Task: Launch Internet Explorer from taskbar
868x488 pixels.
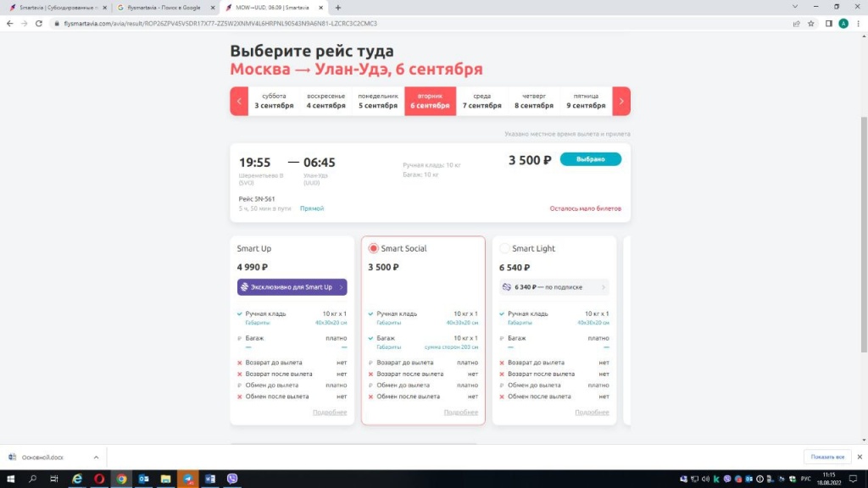Action: tap(77, 479)
